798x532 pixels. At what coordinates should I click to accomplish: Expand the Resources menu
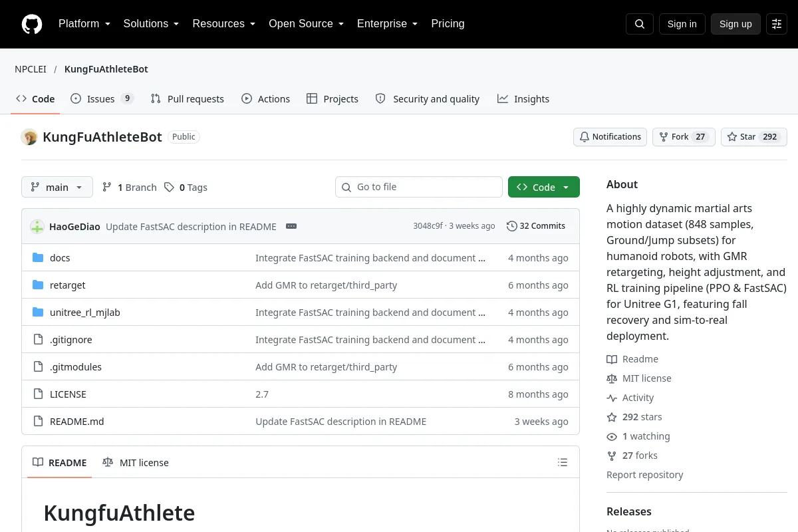point(224,24)
